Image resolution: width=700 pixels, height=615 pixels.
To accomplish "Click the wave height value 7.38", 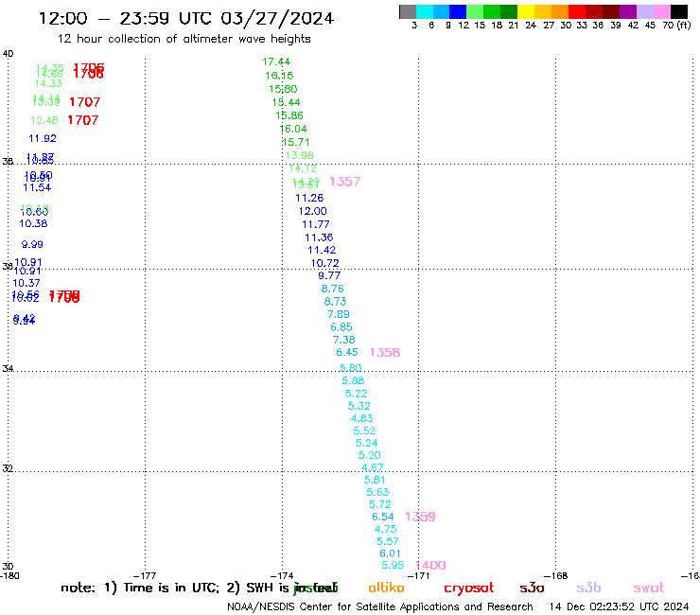I will [x=343, y=340].
